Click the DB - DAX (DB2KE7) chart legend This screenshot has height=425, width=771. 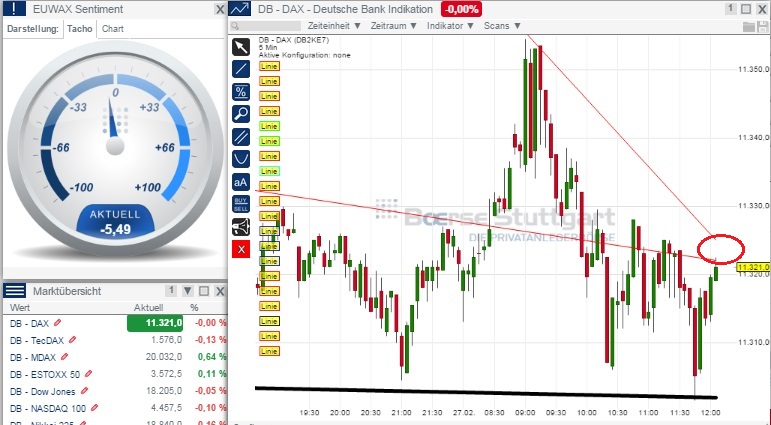[294, 40]
